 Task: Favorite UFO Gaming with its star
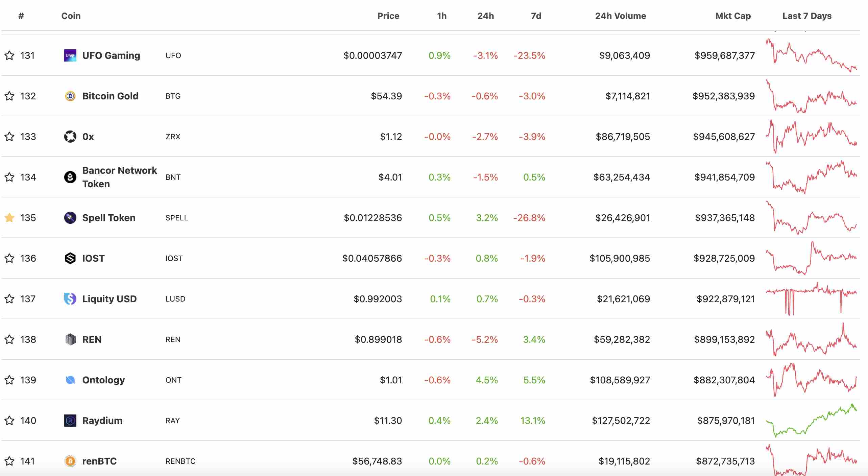tap(9, 55)
